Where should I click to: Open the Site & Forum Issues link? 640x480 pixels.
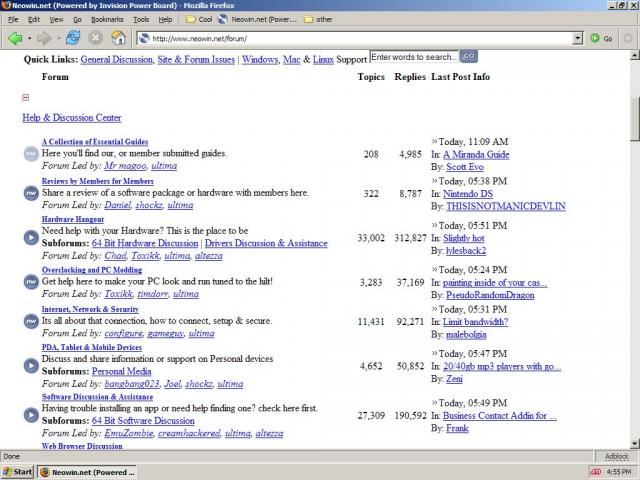196,60
